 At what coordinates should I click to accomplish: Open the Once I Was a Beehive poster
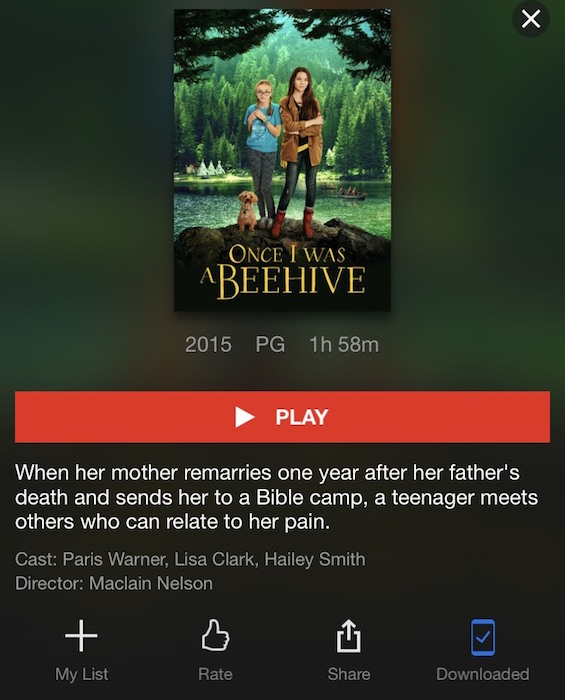pyautogui.click(x=282, y=160)
